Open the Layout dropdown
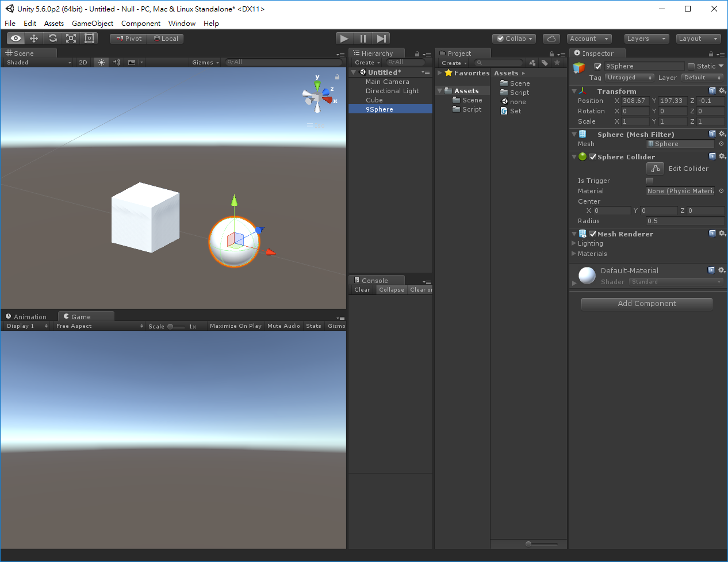Screen dimensions: 728x562 tap(698, 38)
